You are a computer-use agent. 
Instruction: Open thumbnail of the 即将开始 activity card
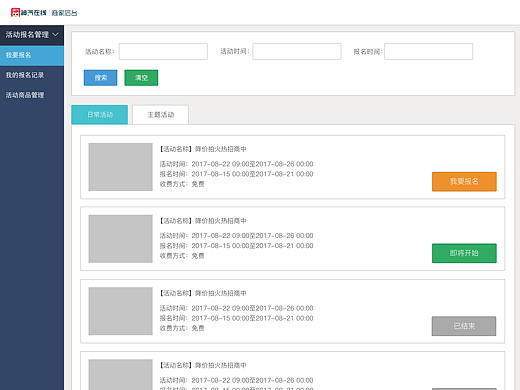pos(120,239)
